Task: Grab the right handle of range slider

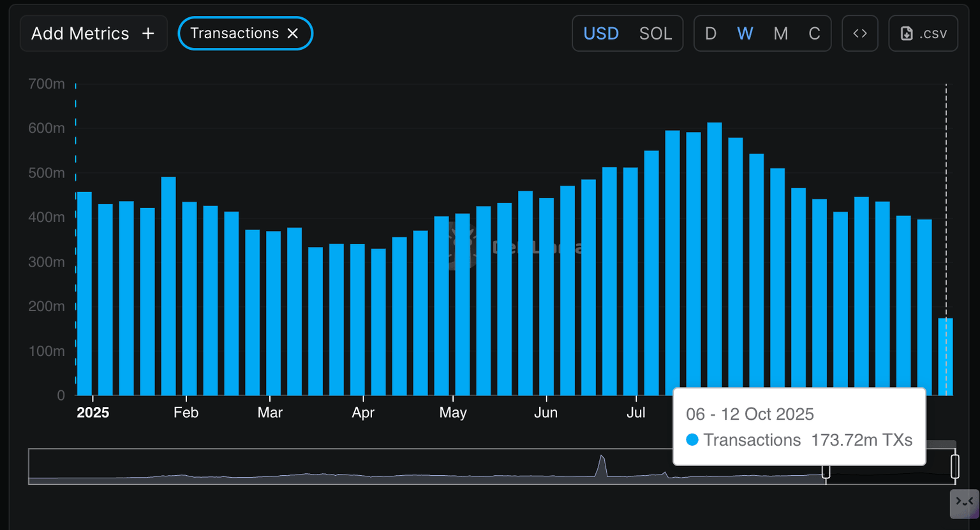Action: pos(954,466)
